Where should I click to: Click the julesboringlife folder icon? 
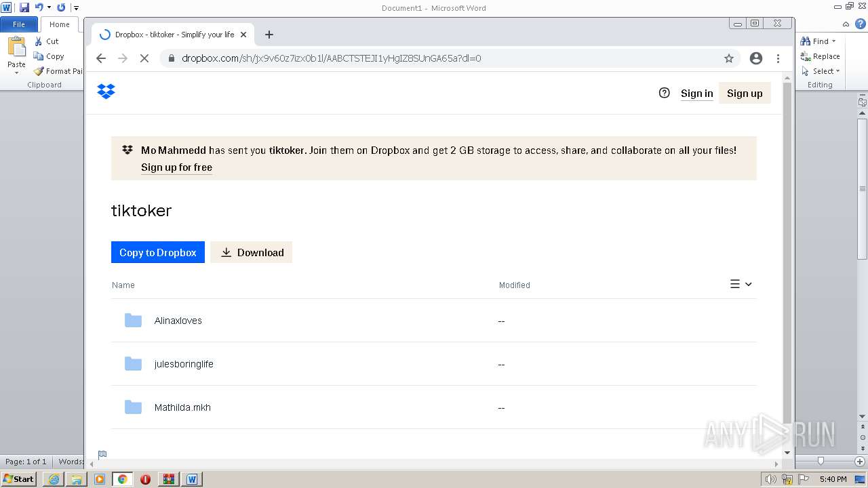pos(133,364)
